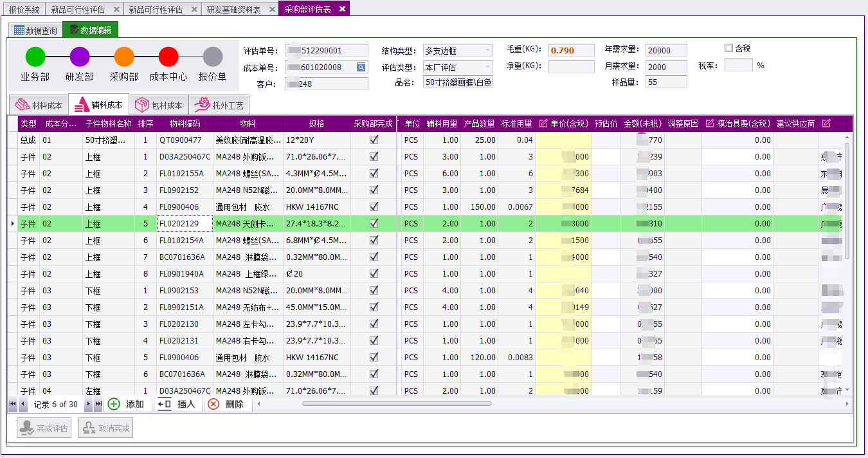Click the 毛重(KG) field showing 0.790
868x458 pixels.
(572, 50)
